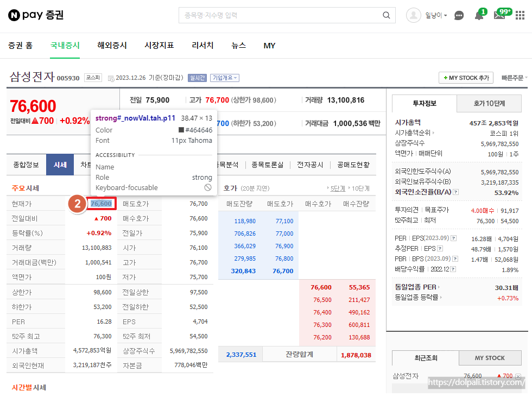Switch to the 해외증시 menu
Image resolution: width=532 pixels, height=397 pixels.
pyautogui.click(x=112, y=46)
